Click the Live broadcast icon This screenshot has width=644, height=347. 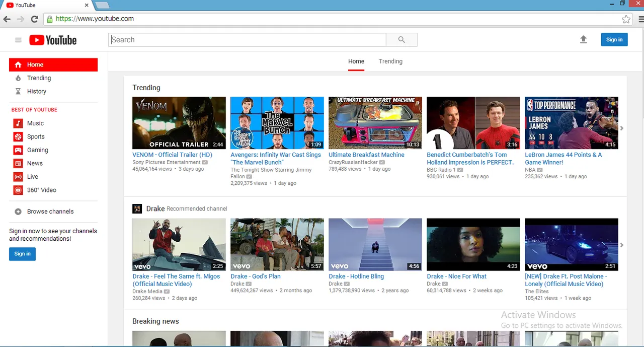click(18, 177)
